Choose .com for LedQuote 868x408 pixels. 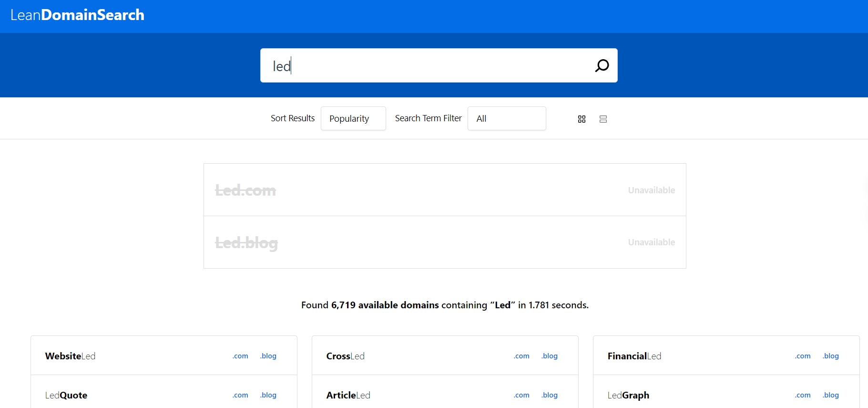coord(240,395)
